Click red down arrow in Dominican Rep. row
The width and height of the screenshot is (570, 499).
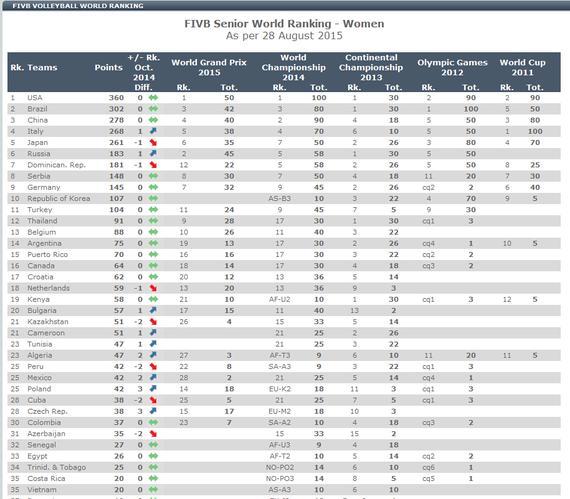coord(153,165)
